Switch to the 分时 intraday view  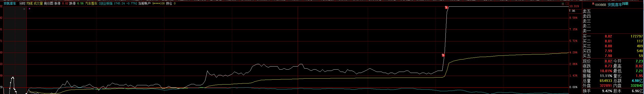pos(22,4)
